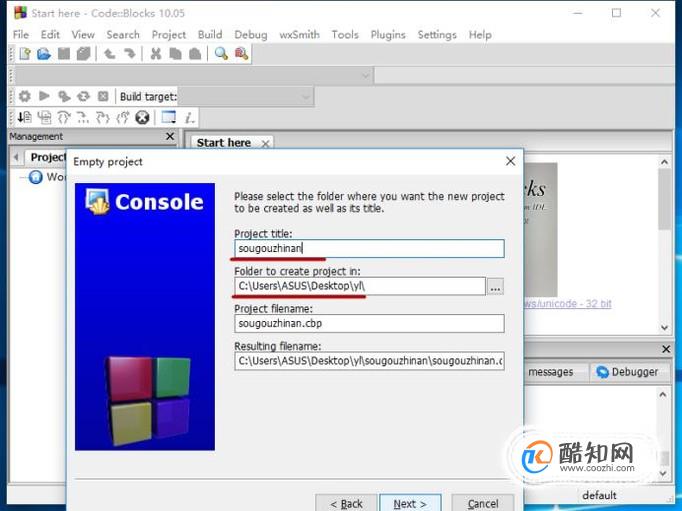Close the Start here tab
Screen dimensions: 682x511
[265, 144]
